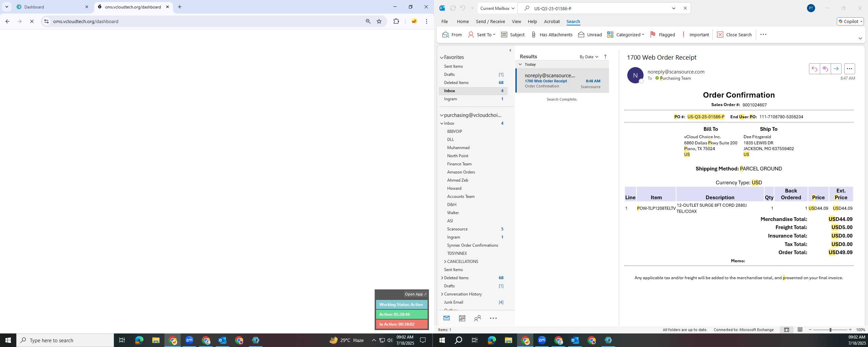The image size is (868, 347).
Task: Click the zoom in plus button
Action: coord(850,330)
